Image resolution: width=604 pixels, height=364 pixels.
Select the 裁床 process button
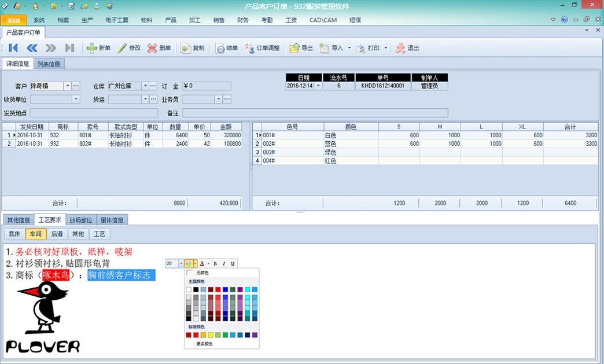pyautogui.click(x=14, y=234)
